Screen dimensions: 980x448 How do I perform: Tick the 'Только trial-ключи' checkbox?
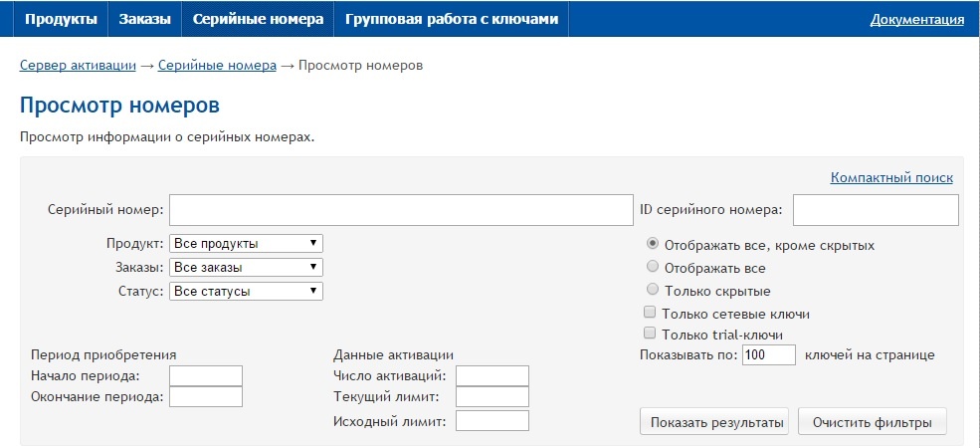[651, 334]
